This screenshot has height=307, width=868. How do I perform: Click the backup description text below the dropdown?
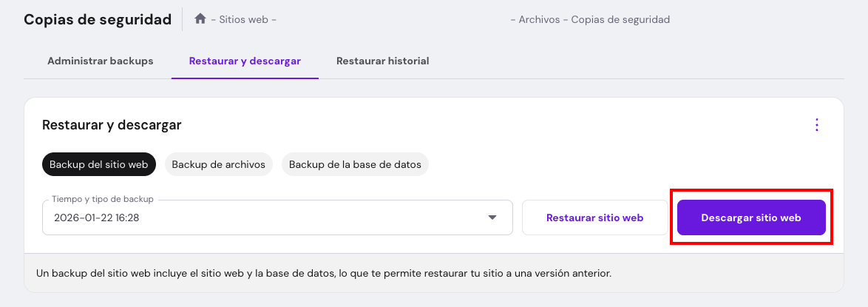tap(324, 273)
